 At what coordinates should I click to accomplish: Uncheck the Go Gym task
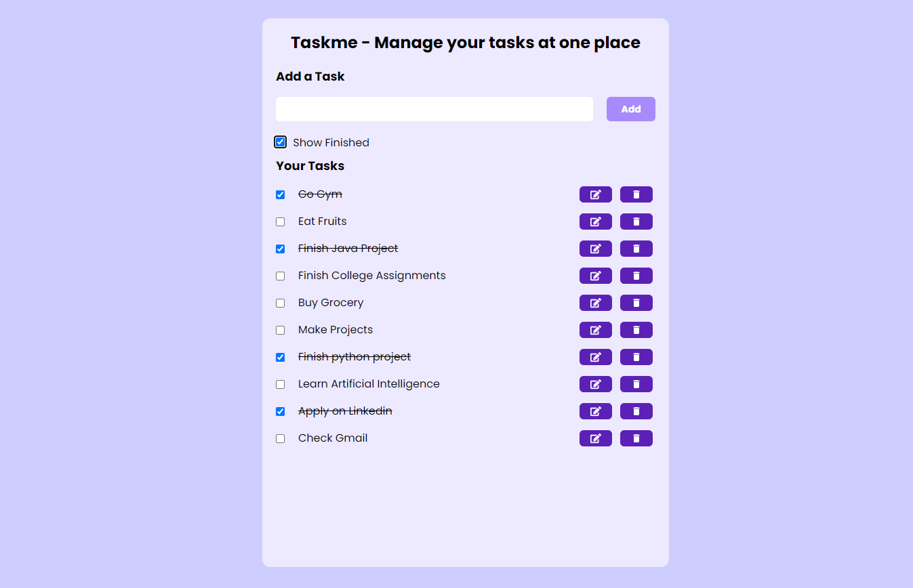[x=280, y=194]
